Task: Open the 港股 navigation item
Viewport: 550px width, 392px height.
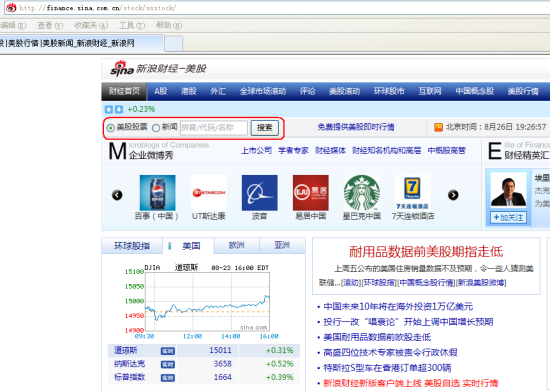Action: click(x=189, y=91)
